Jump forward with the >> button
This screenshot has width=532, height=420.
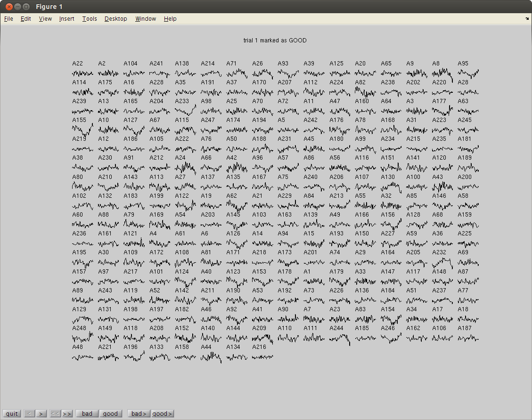click(67, 413)
